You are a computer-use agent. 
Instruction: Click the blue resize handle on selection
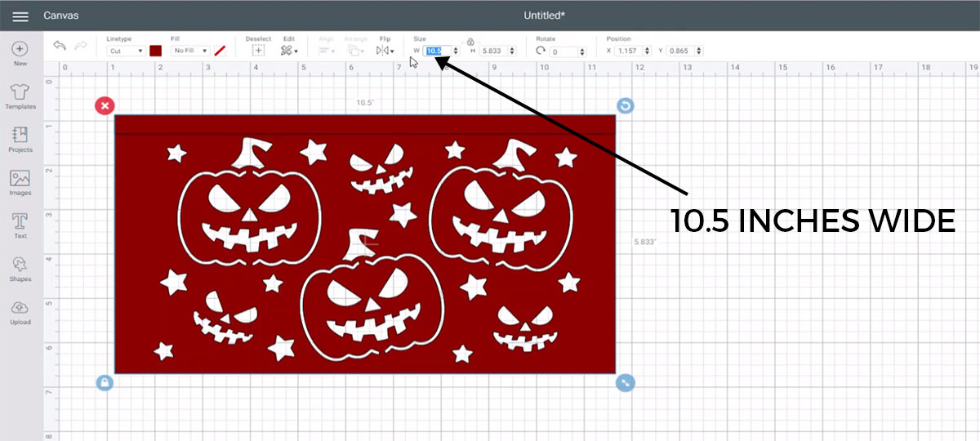point(625,382)
